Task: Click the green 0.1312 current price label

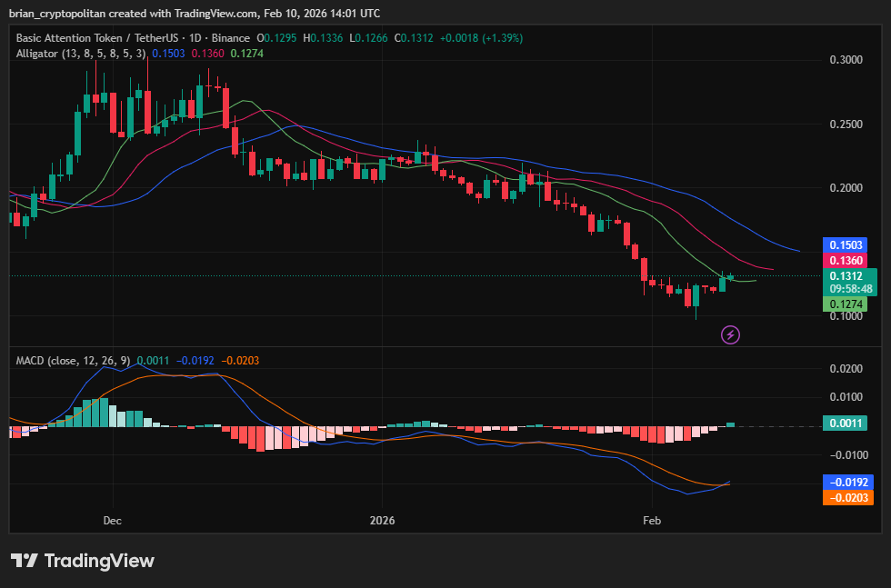Action: [x=849, y=283]
